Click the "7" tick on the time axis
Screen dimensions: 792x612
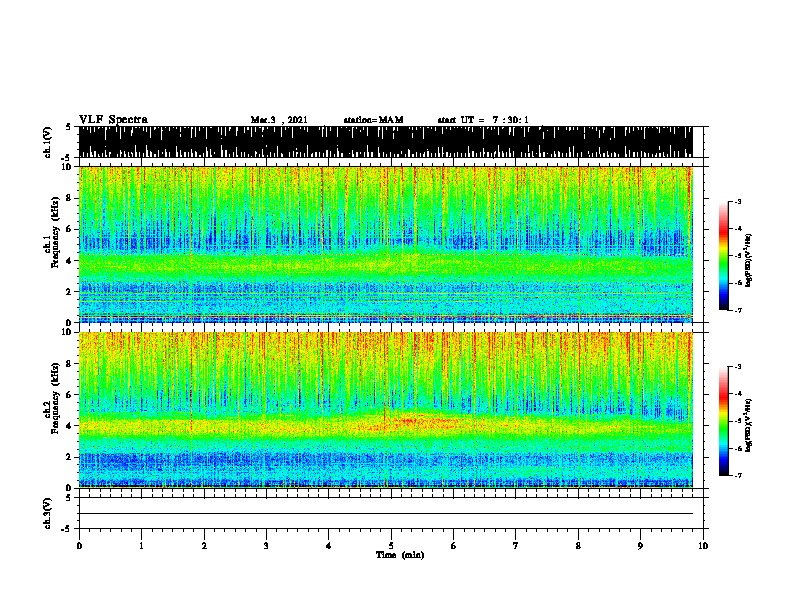click(x=516, y=546)
